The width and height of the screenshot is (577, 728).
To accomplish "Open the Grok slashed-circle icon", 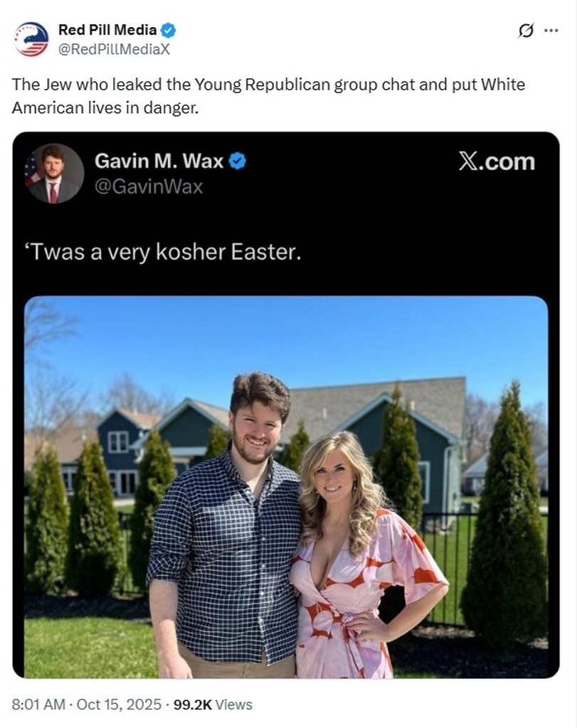I will tap(527, 31).
